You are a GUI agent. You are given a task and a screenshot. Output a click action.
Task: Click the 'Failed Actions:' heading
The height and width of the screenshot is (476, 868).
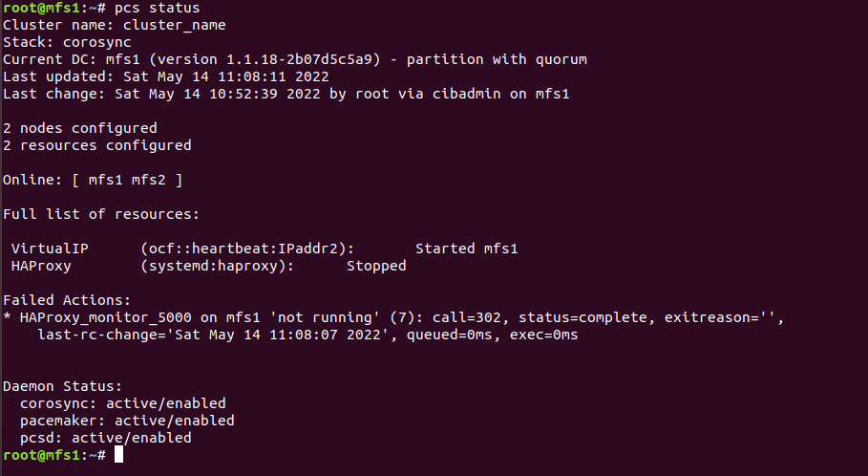pos(67,300)
